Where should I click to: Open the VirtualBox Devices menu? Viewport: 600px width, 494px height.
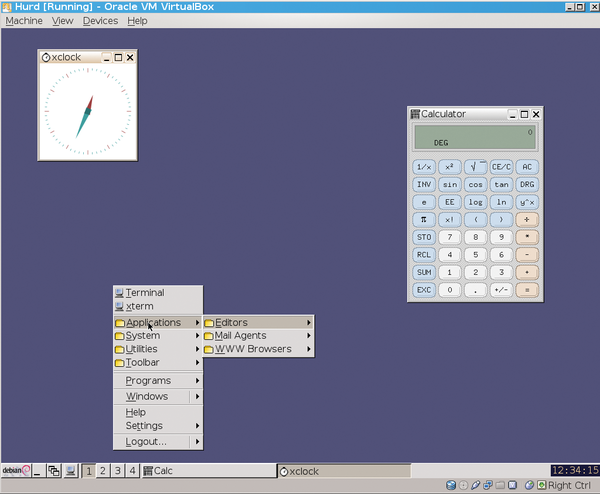click(100, 21)
